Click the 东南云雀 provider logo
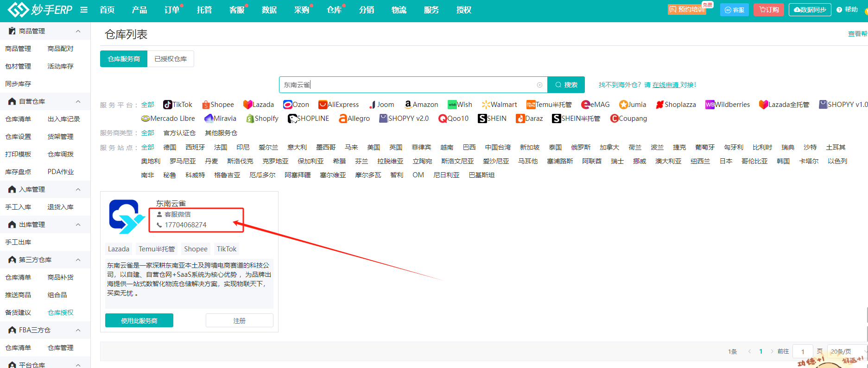The image size is (868, 368). point(127,217)
